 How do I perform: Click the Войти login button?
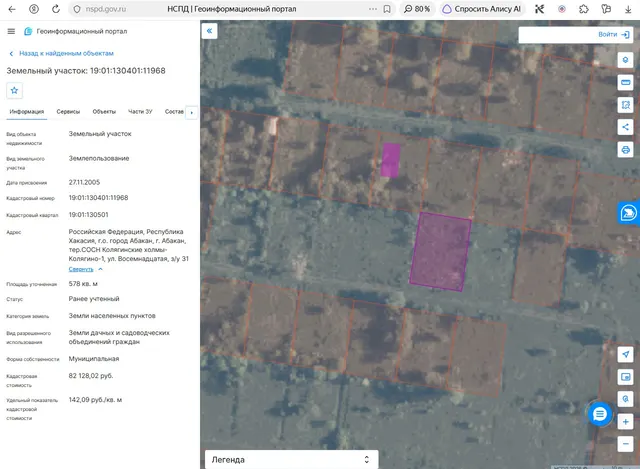click(x=613, y=35)
